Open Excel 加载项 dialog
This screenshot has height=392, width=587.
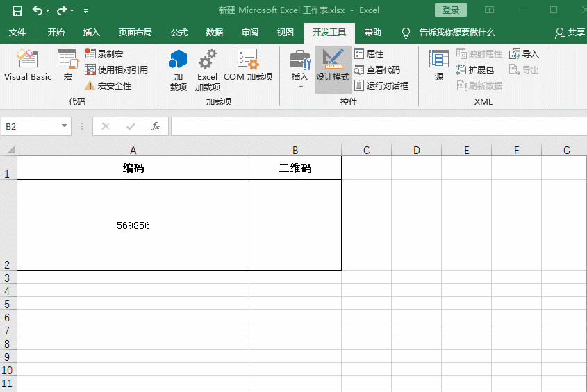(207, 70)
